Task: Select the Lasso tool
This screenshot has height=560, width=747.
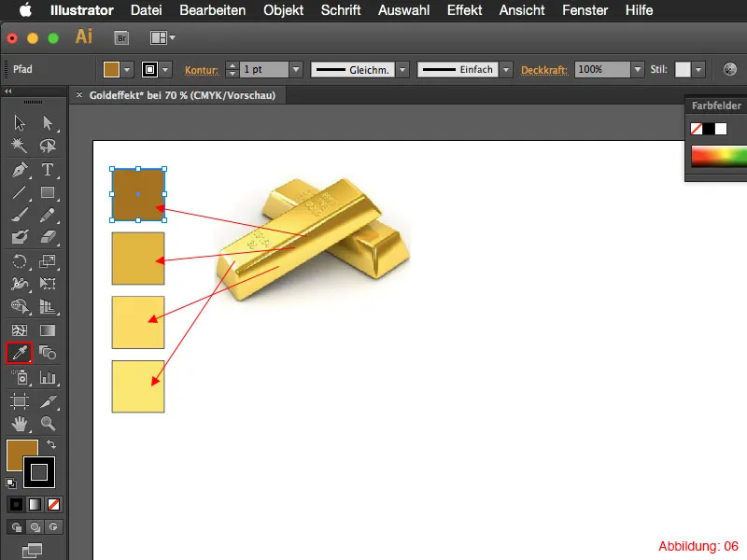Action: click(48, 146)
